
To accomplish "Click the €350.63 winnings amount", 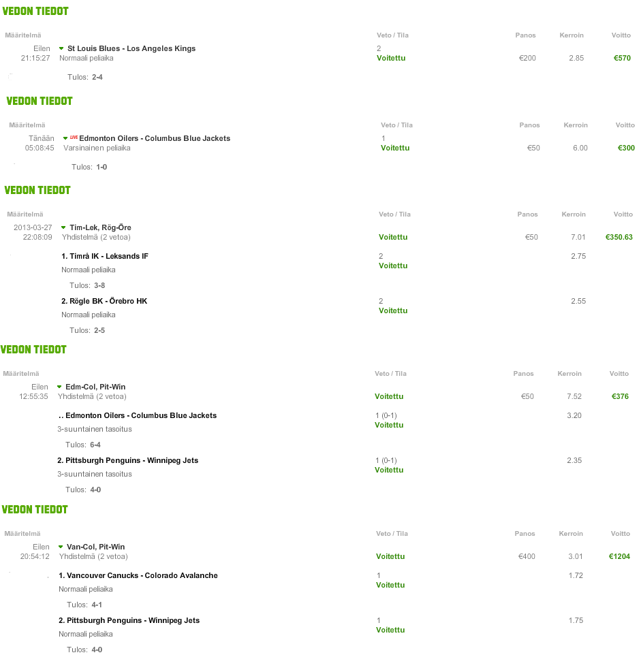I will click(619, 237).
